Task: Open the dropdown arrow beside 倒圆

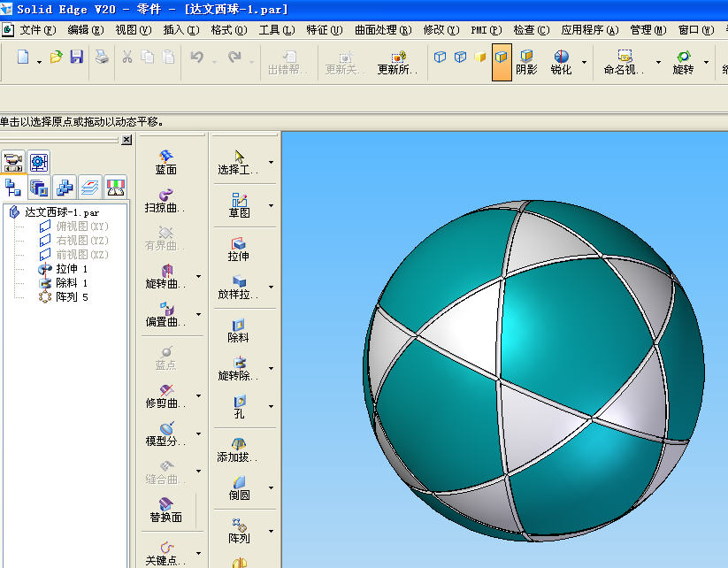Action: [271, 488]
